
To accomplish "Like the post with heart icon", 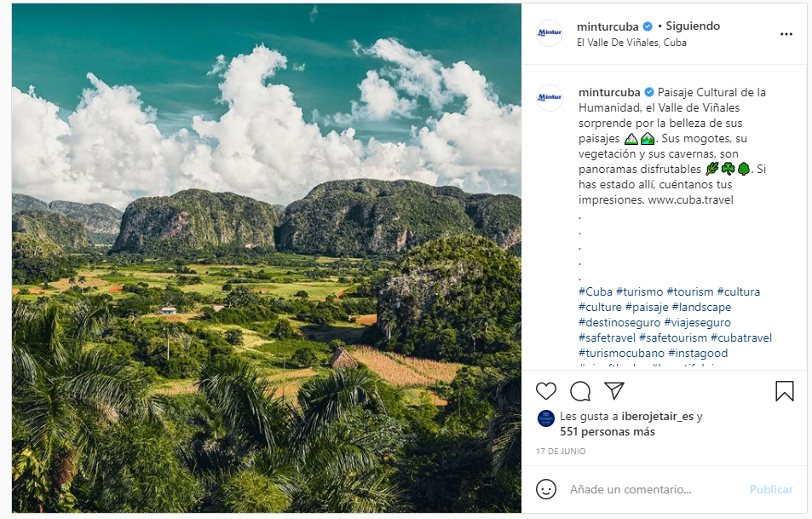I will click(x=546, y=391).
